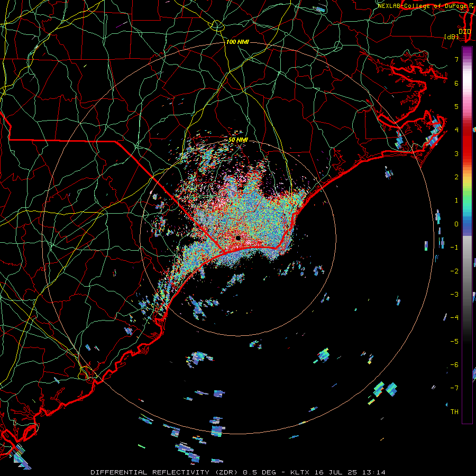This screenshot has width=476, height=476.
Task: Click the 7 value on the dB scale
Action: pyautogui.click(x=456, y=59)
